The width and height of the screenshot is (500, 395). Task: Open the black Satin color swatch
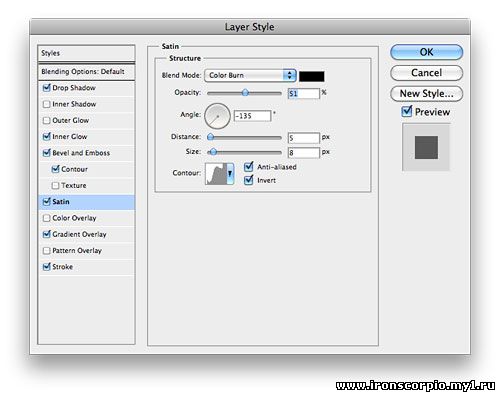312,76
